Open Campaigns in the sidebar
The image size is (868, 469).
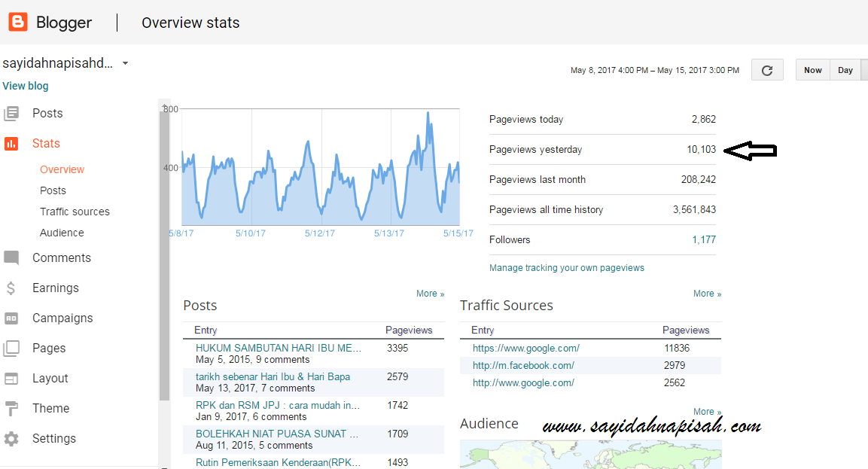tap(62, 318)
